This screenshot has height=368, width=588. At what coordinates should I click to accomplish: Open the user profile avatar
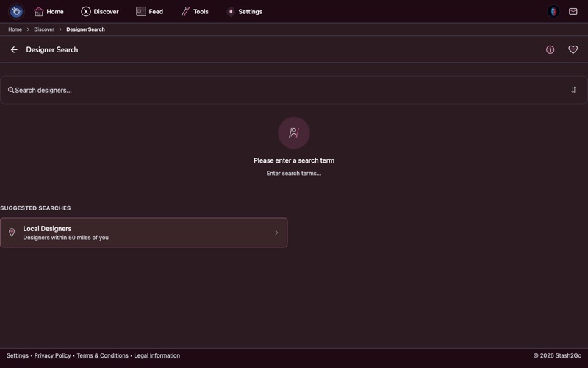(553, 11)
